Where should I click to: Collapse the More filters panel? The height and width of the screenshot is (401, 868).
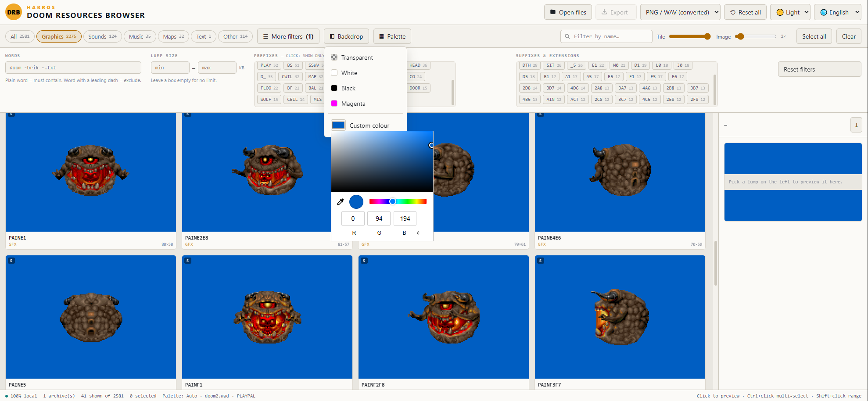288,36
